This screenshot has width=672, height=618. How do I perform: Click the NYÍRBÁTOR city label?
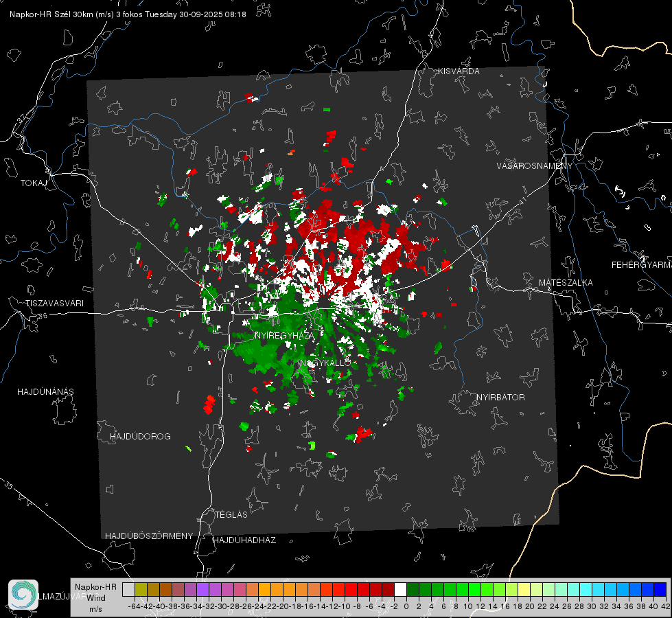pyautogui.click(x=500, y=398)
